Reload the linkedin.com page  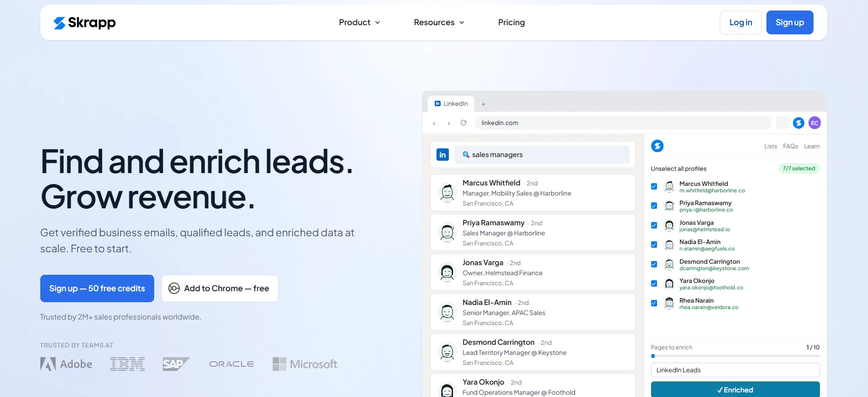[x=464, y=123]
